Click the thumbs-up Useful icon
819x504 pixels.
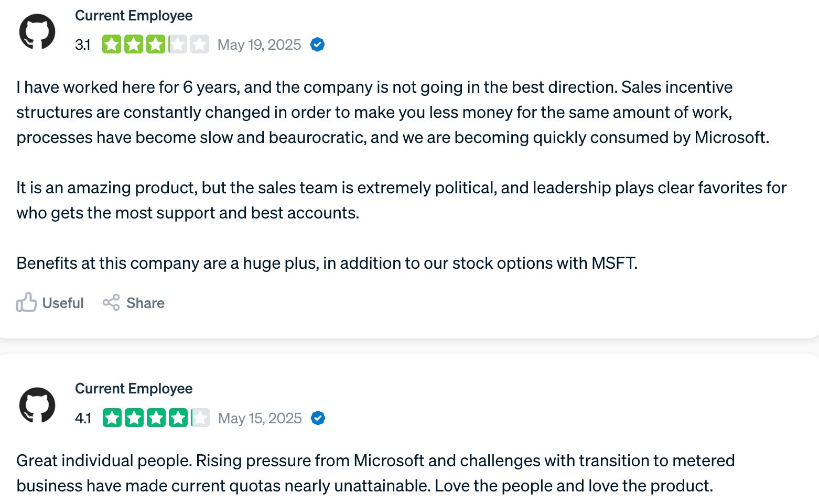coord(26,302)
